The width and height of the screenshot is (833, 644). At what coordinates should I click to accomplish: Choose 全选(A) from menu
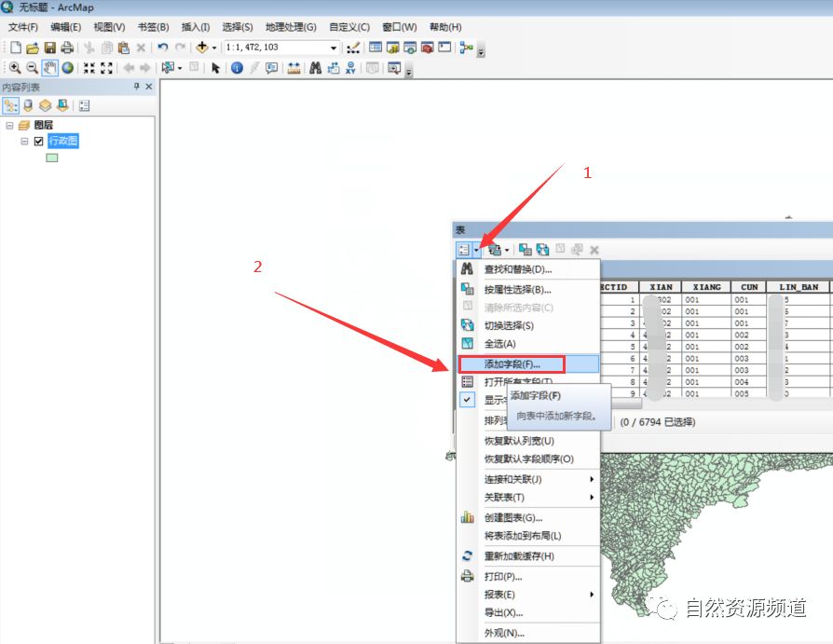(x=528, y=344)
